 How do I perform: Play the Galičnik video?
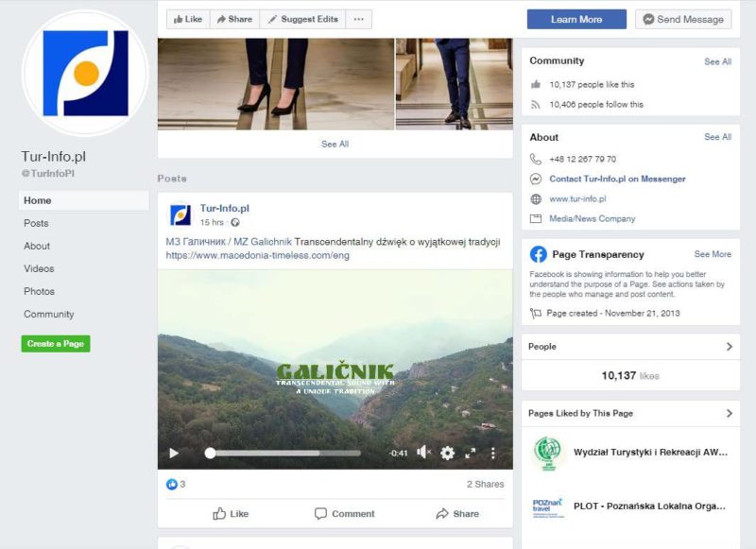174,453
